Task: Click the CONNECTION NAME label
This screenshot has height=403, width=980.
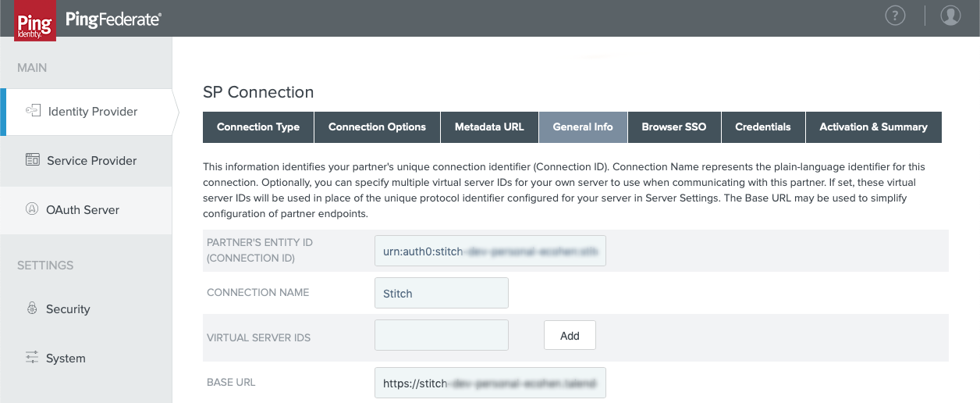Action: (x=258, y=292)
